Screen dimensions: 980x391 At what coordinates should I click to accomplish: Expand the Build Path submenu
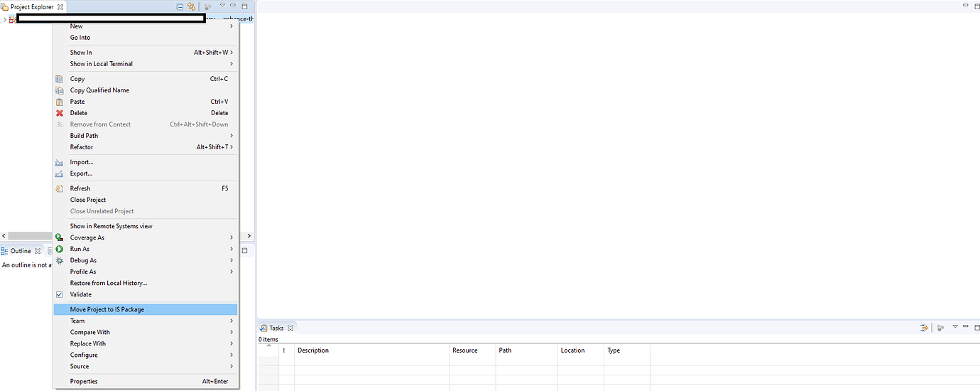click(146, 136)
